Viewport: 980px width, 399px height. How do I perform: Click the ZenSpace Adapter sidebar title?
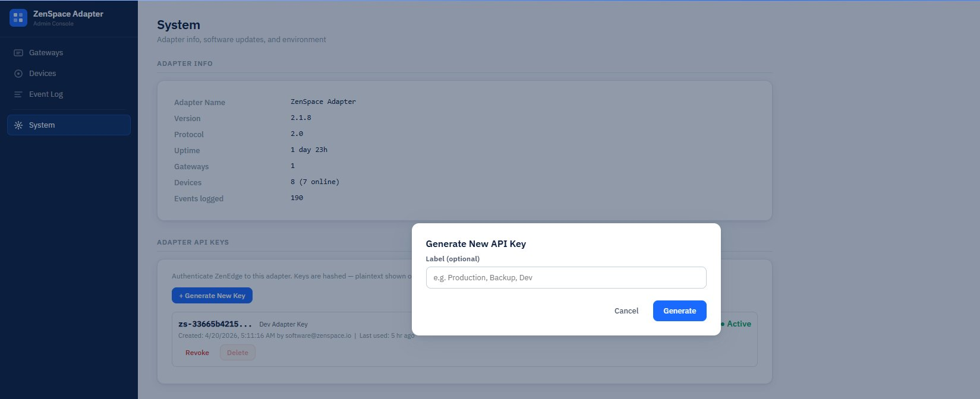point(68,14)
